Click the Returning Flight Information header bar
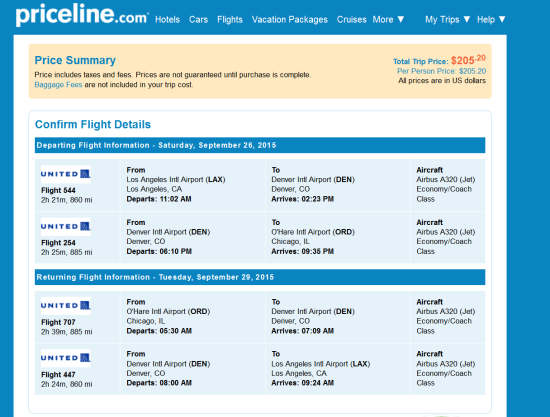The height and width of the screenshot is (417, 550). [260, 277]
